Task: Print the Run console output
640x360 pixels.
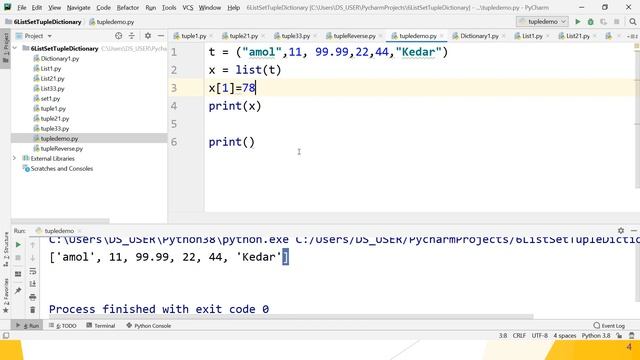Action: [x=33, y=297]
